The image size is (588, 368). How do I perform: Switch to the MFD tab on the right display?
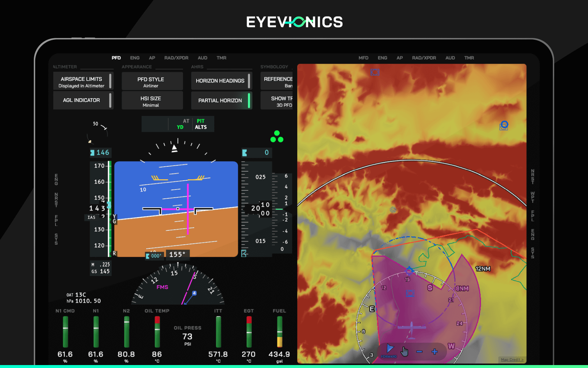click(363, 58)
